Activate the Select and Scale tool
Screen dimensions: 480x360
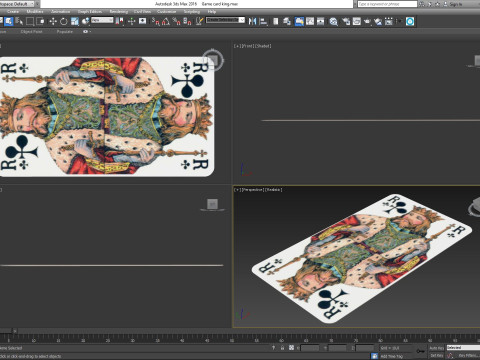[74, 21]
